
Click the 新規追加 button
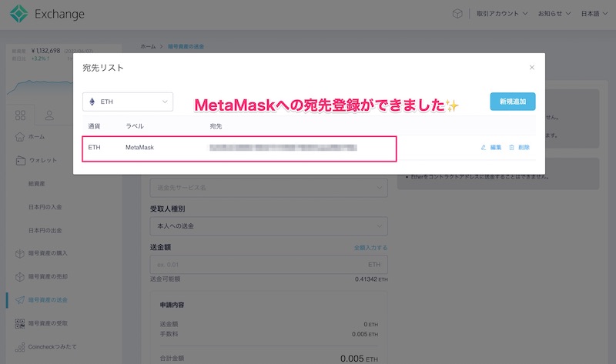click(513, 102)
